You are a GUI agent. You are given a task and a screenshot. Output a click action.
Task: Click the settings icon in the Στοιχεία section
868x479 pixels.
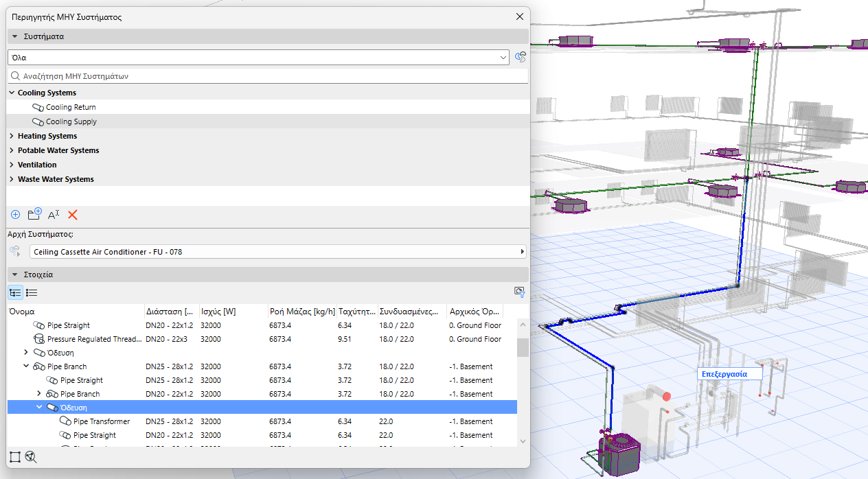click(519, 292)
